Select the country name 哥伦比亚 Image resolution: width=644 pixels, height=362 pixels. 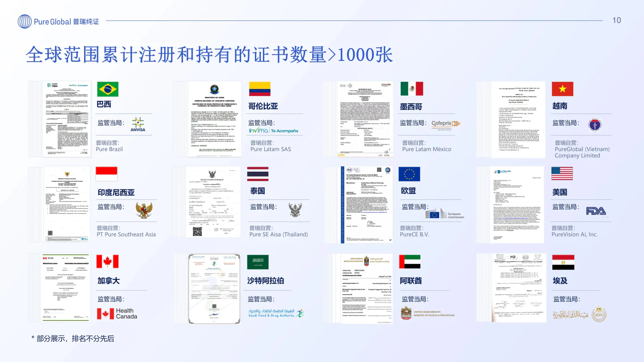pyautogui.click(x=263, y=106)
